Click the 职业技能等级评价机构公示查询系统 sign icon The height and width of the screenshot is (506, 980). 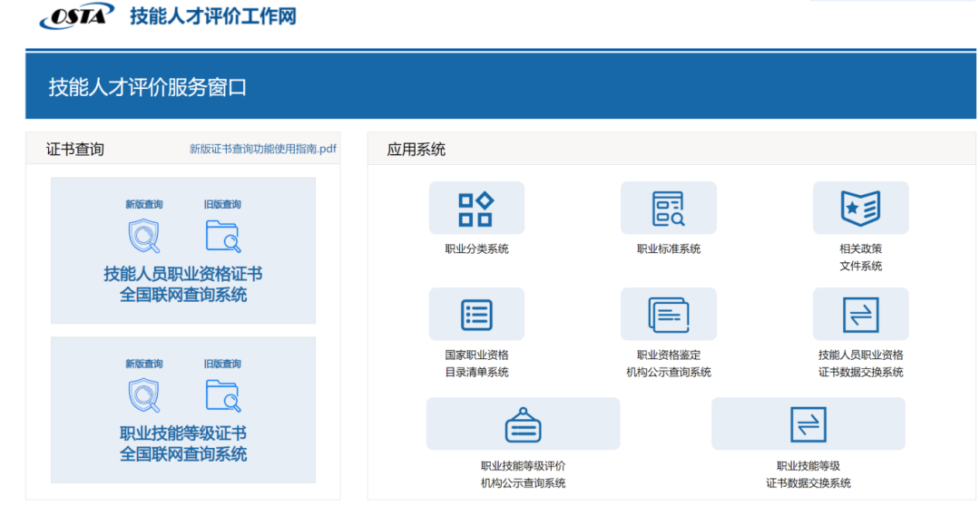pyautogui.click(x=523, y=423)
